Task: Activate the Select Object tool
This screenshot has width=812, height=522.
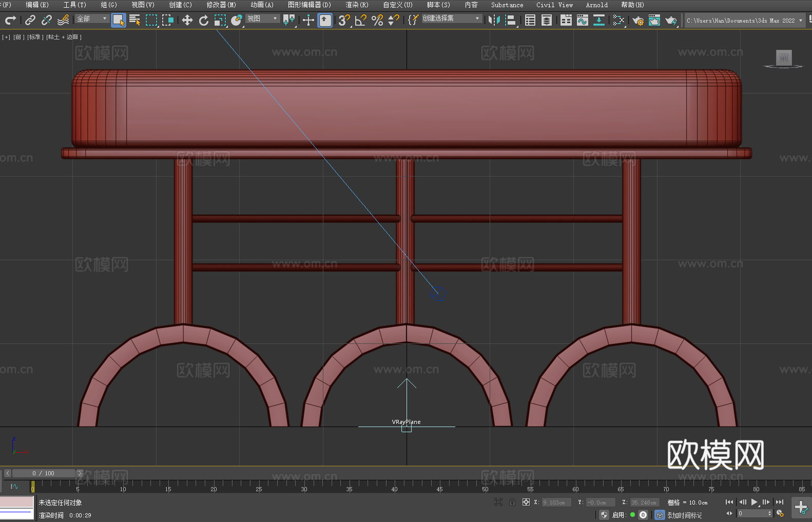Action: point(119,20)
